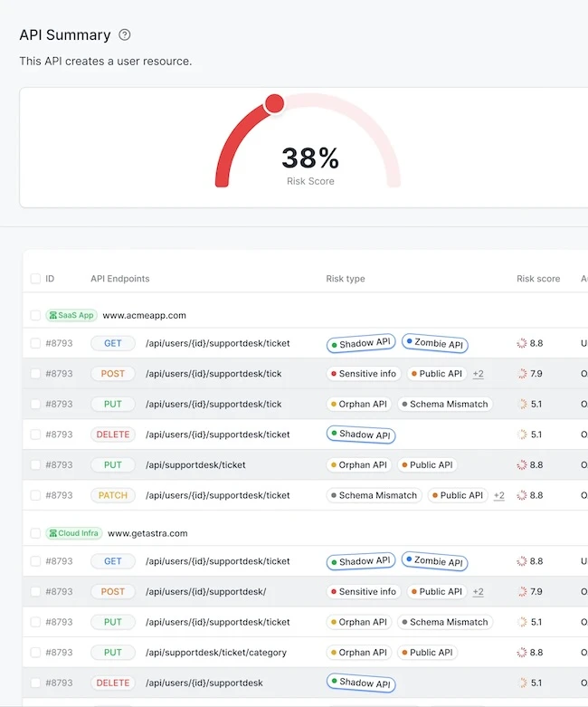Click the Cloud Infra tag icon
Screen dimensions: 588x707
[53, 534]
